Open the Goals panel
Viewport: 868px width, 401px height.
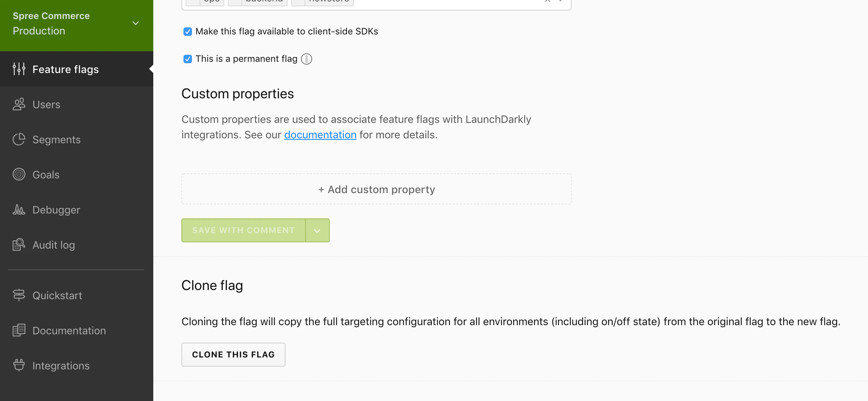coord(46,175)
